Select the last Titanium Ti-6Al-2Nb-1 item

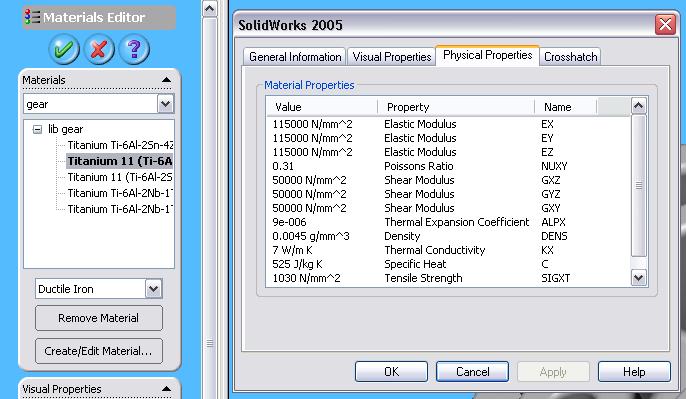120,209
